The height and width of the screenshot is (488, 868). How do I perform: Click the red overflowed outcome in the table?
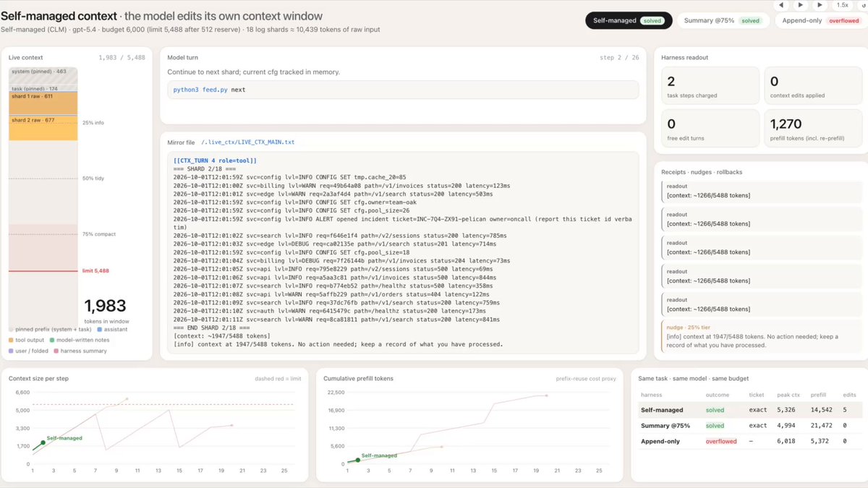pos(721,441)
